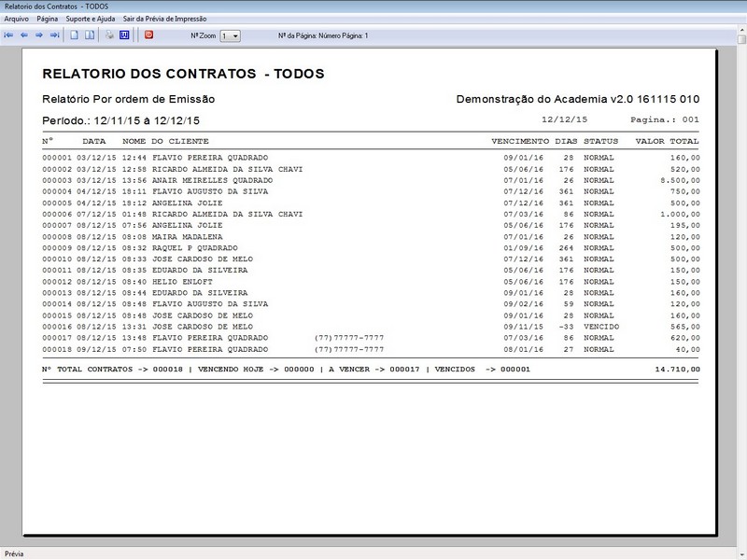Click phone (77)77777-7777 on contract 000017
747x560 pixels.
(349, 338)
